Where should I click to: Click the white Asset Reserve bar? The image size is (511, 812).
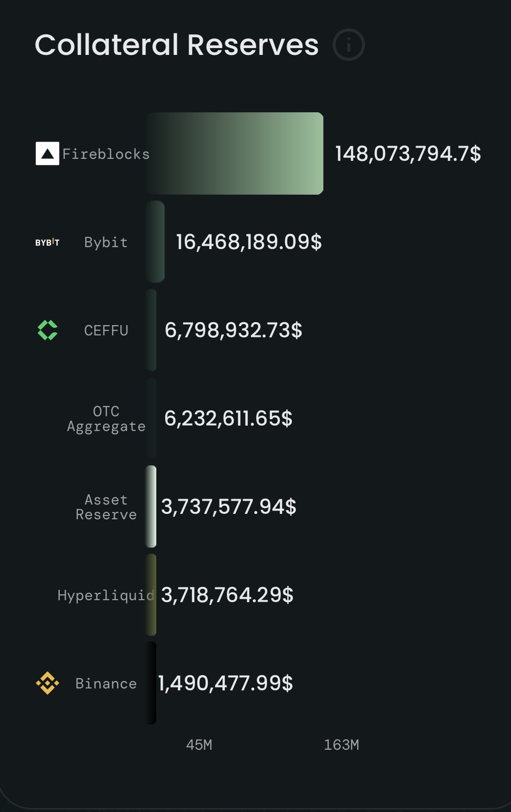point(151,507)
